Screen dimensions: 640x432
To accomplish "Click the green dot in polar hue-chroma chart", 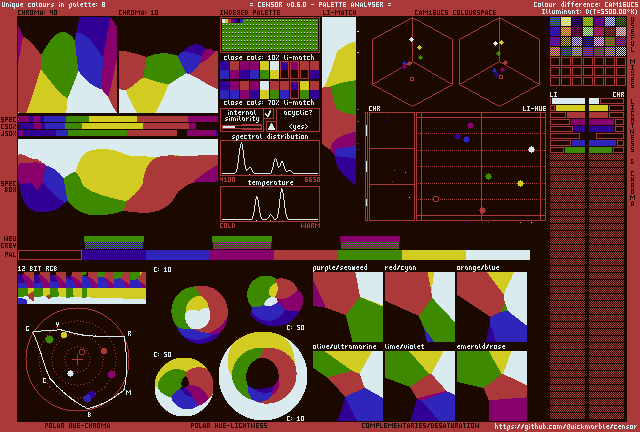I will click(x=49, y=339).
